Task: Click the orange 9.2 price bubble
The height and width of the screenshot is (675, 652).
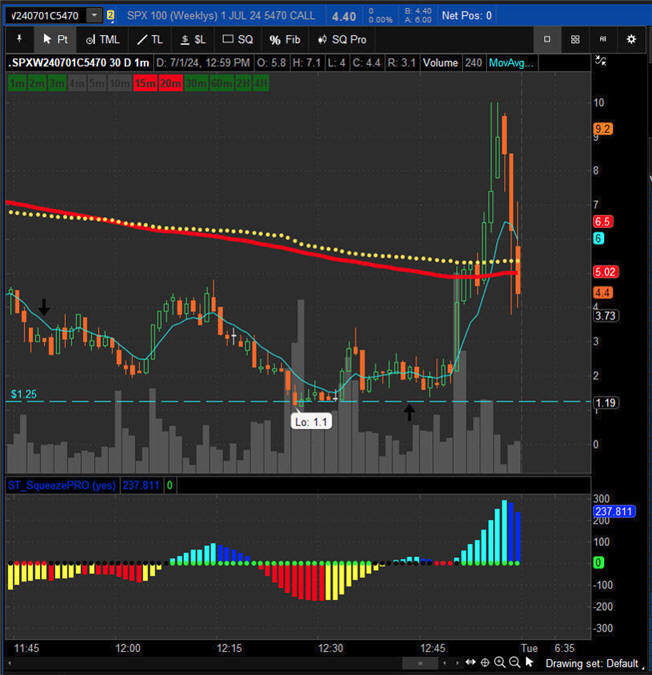Action: (x=603, y=129)
